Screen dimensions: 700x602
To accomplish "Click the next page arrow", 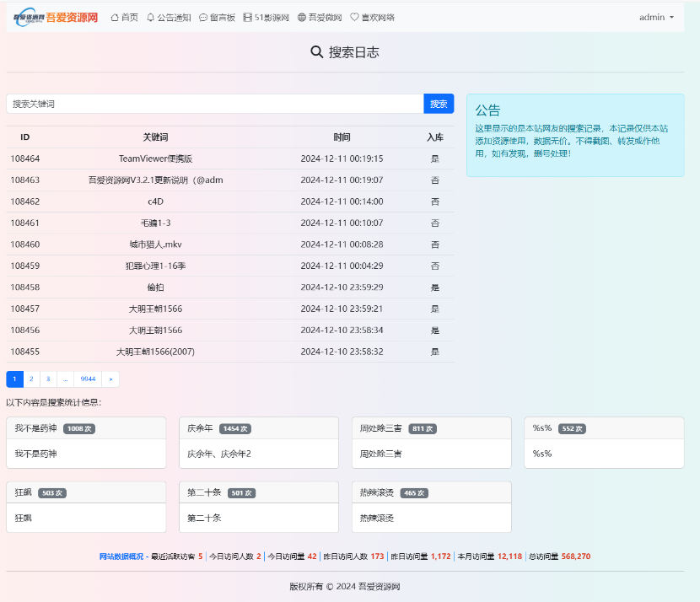I will (110, 379).
